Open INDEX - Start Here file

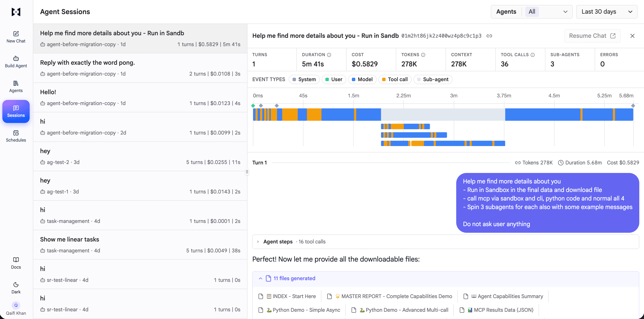[x=287, y=296]
